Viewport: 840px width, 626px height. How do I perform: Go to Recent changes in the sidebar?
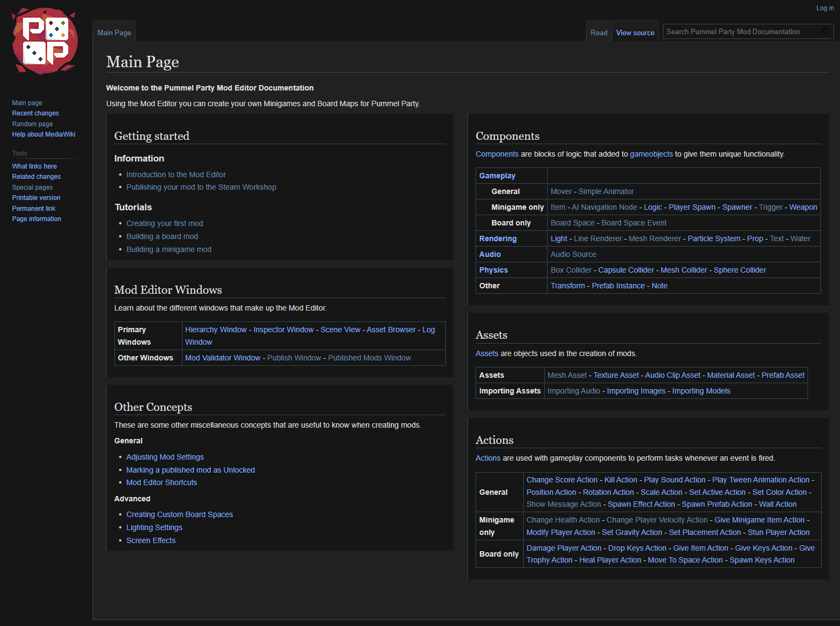point(36,113)
